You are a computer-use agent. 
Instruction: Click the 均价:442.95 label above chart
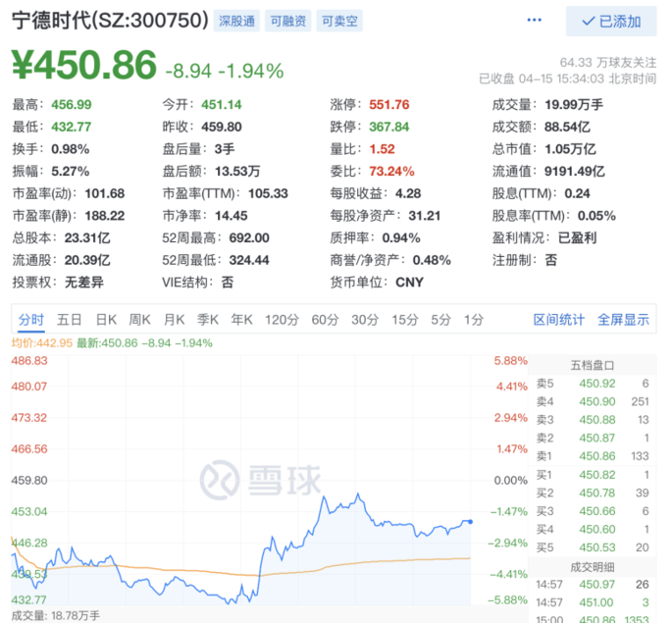41,343
